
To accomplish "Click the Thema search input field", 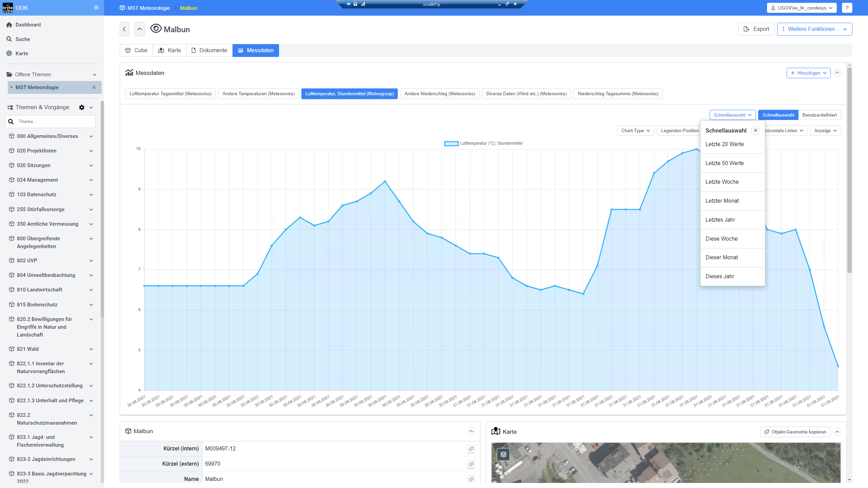I will (x=54, y=122).
